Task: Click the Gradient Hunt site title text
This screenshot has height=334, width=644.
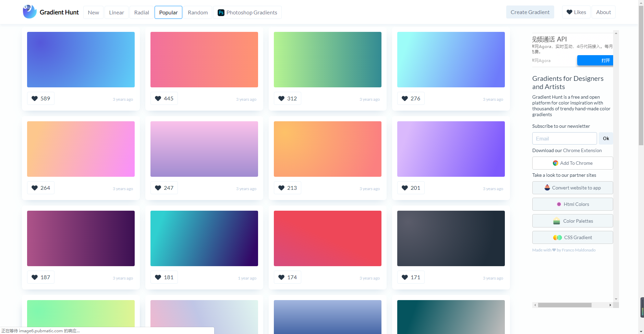Action: click(x=59, y=12)
